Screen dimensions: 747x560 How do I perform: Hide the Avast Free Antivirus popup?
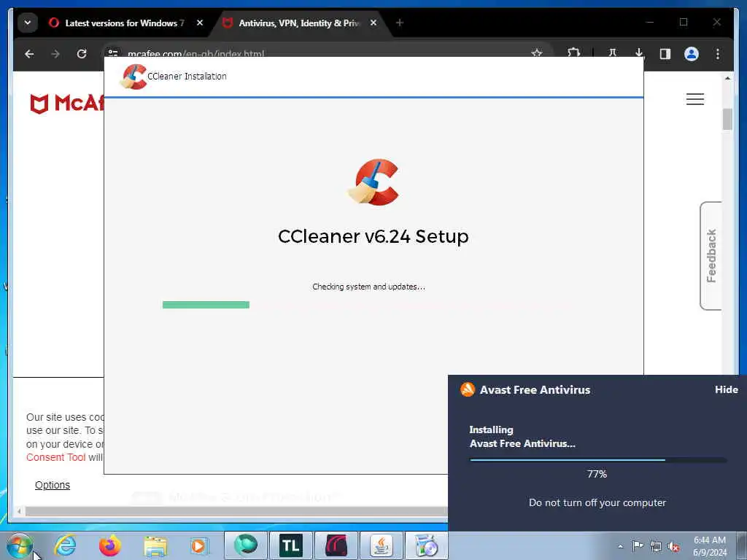pyautogui.click(x=726, y=389)
